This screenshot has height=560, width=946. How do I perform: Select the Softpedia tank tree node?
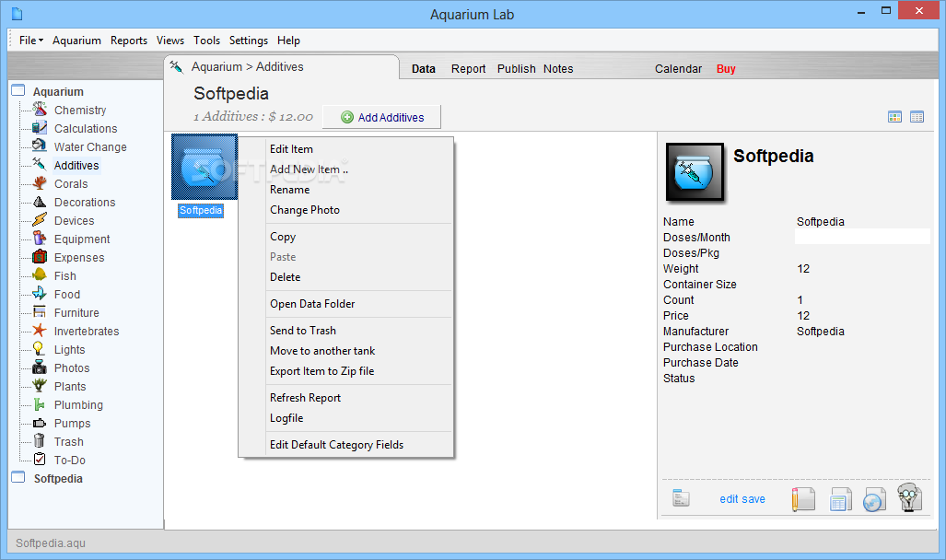(58, 479)
